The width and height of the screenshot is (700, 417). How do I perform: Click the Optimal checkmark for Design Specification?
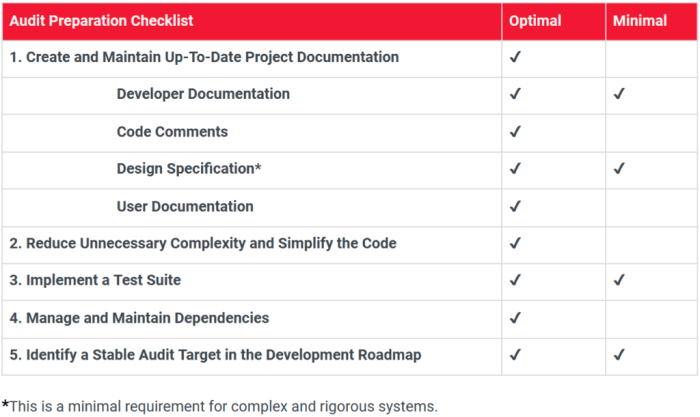coord(515,169)
